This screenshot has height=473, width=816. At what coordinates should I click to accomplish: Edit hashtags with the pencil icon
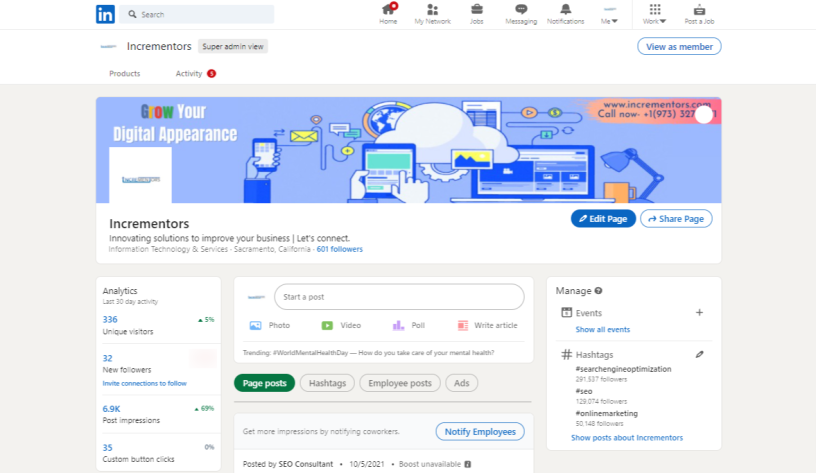699,354
